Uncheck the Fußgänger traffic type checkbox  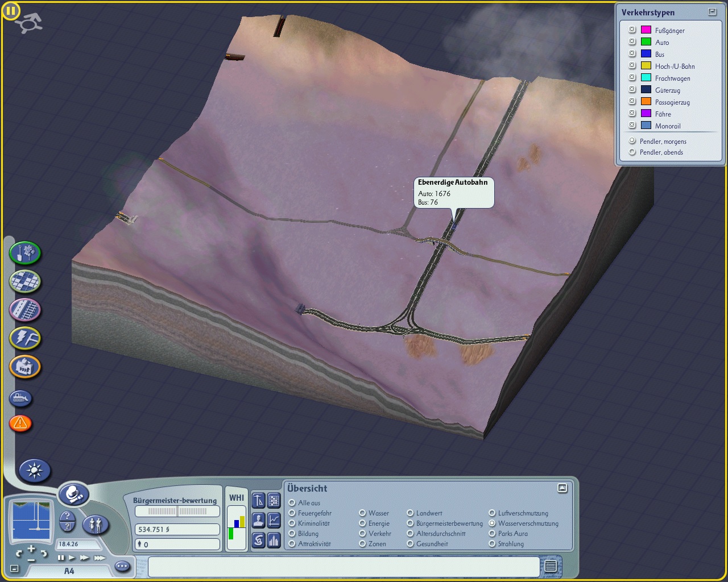632,30
